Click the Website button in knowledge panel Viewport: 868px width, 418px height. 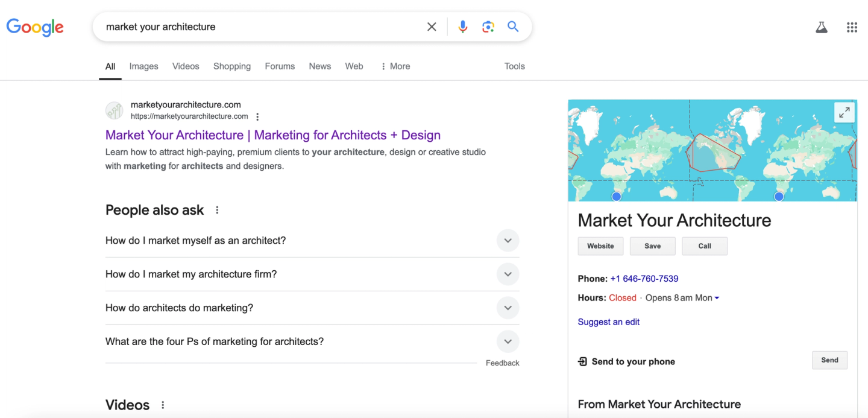[600, 246]
